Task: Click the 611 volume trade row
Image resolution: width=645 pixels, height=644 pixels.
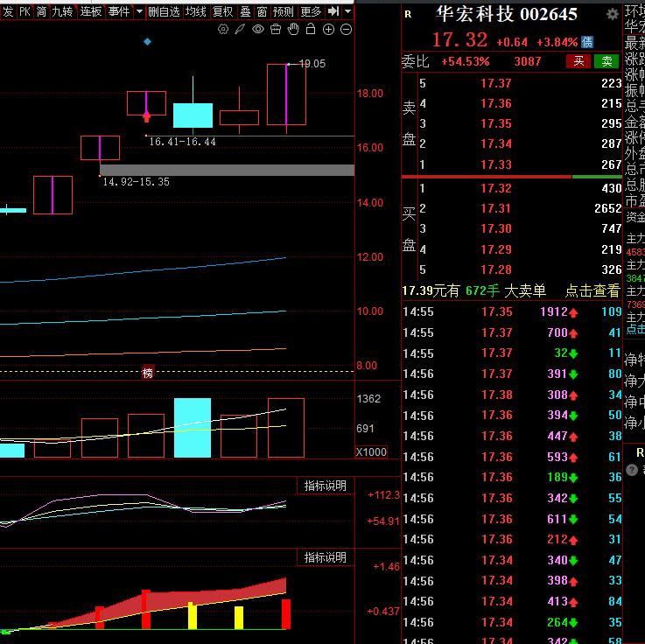Action: pyautogui.click(x=512, y=519)
